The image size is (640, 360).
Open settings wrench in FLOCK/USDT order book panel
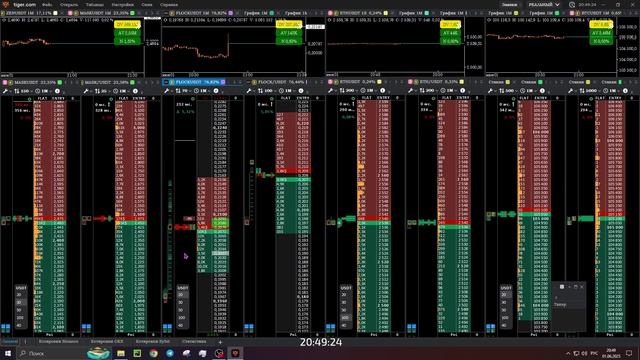pyautogui.click(x=249, y=91)
